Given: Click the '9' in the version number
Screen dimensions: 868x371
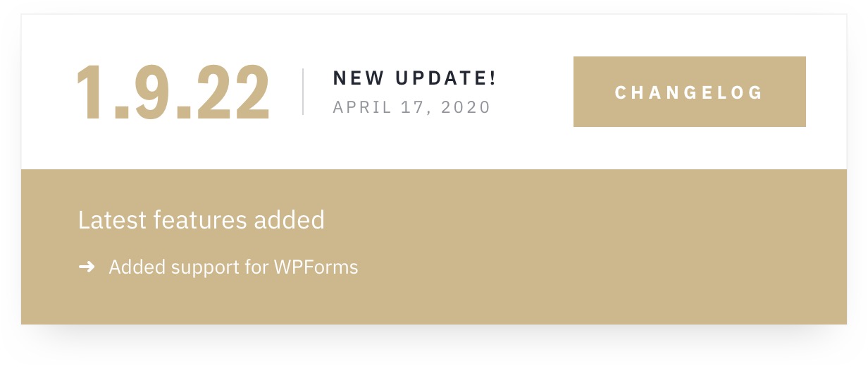Looking at the screenshot, I should pos(149,93).
